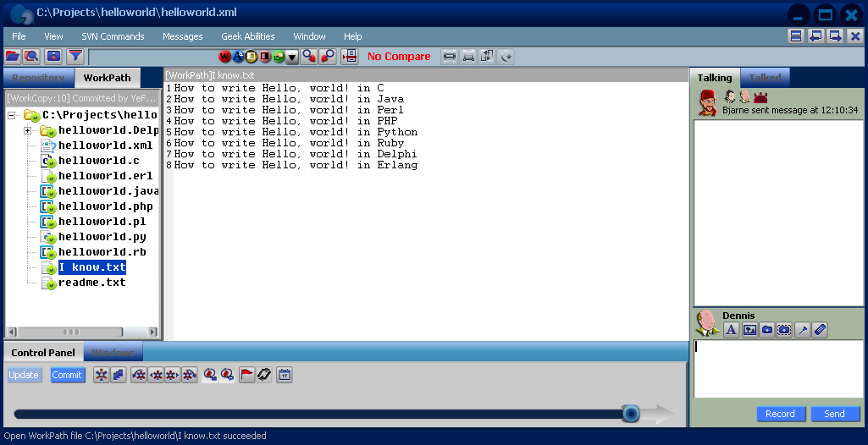Viewport: 868px width, 445px height.
Task: Click the red disc icon with blue square
Action: 210,375
